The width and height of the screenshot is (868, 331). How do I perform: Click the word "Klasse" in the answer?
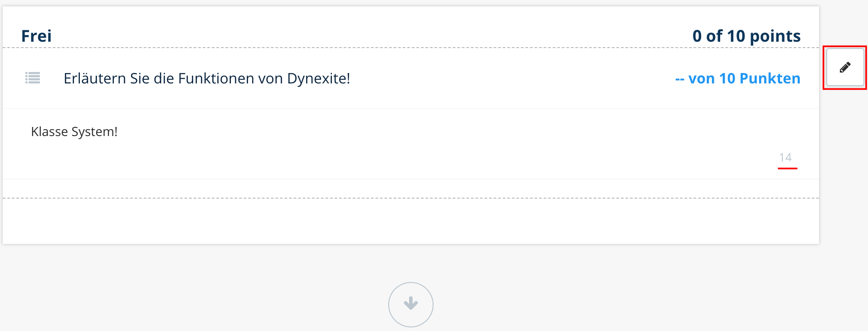point(49,131)
